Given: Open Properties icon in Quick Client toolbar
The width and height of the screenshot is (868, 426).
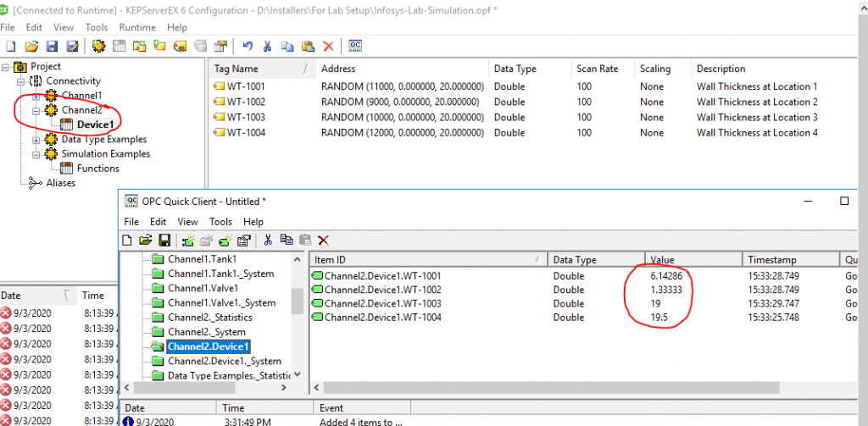Looking at the screenshot, I should coord(244,241).
